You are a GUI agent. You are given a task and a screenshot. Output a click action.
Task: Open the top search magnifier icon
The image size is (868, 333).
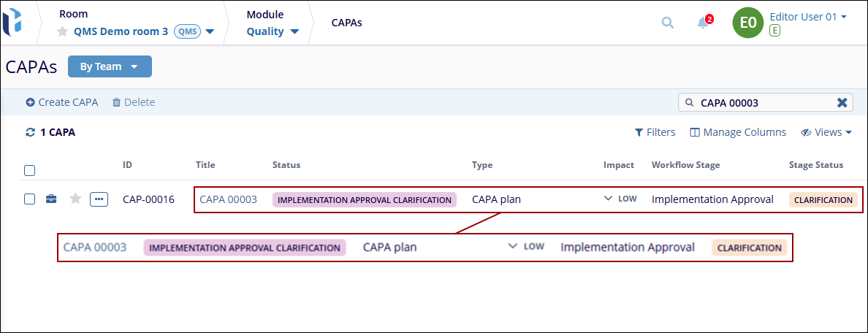(667, 23)
